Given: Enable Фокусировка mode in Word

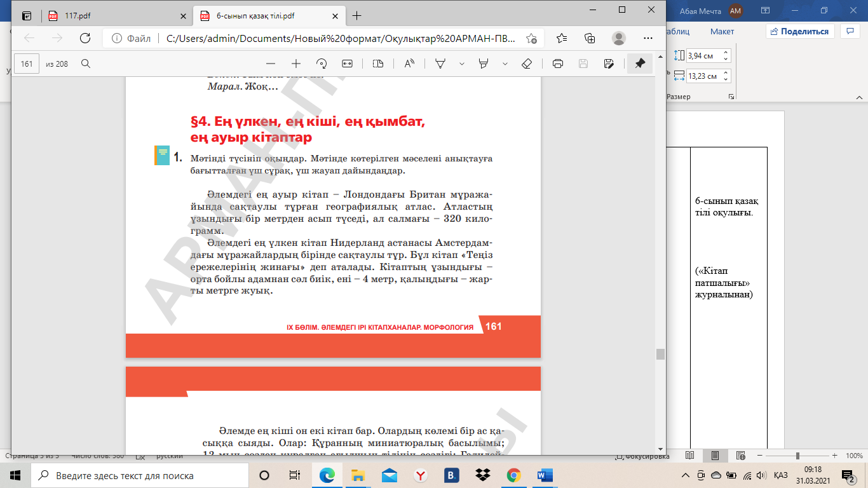Looking at the screenshot, I should pyautogui.click(x=642, y=456).
